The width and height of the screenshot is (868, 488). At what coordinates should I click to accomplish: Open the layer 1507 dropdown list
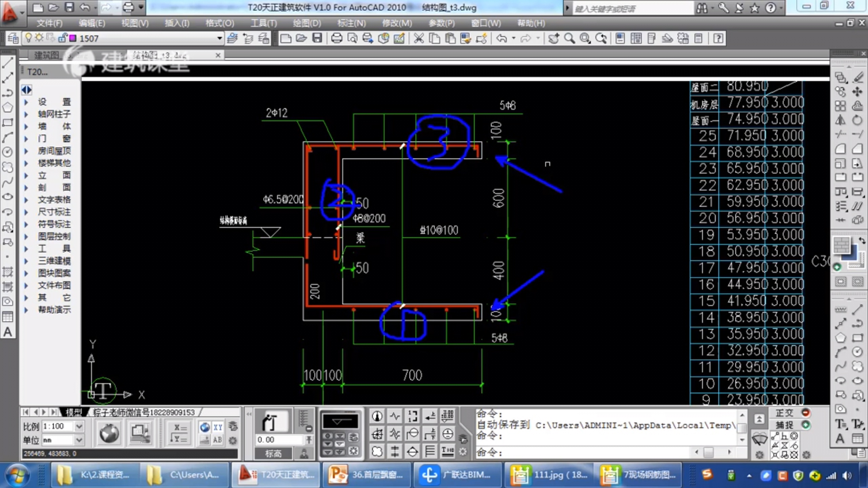coord(219,38)
